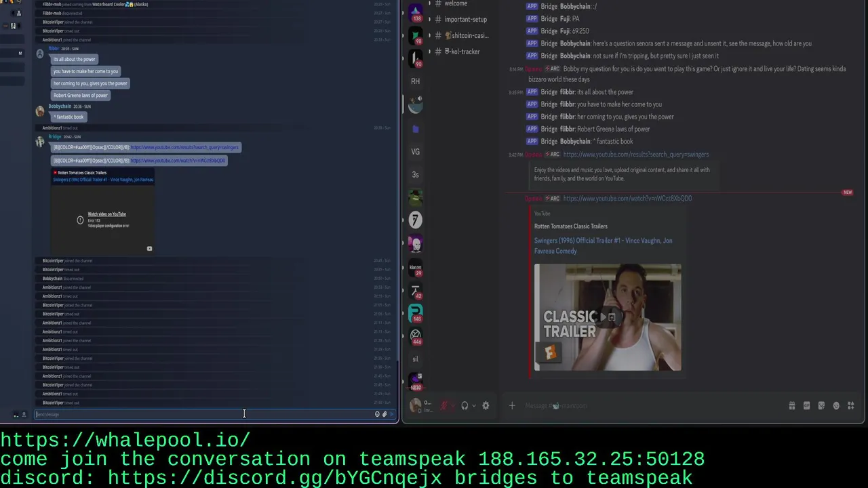The width and height of the screenshot is (868, 488).
Task: Open the Discord server with the 42 badge
Action: [416, 291]
